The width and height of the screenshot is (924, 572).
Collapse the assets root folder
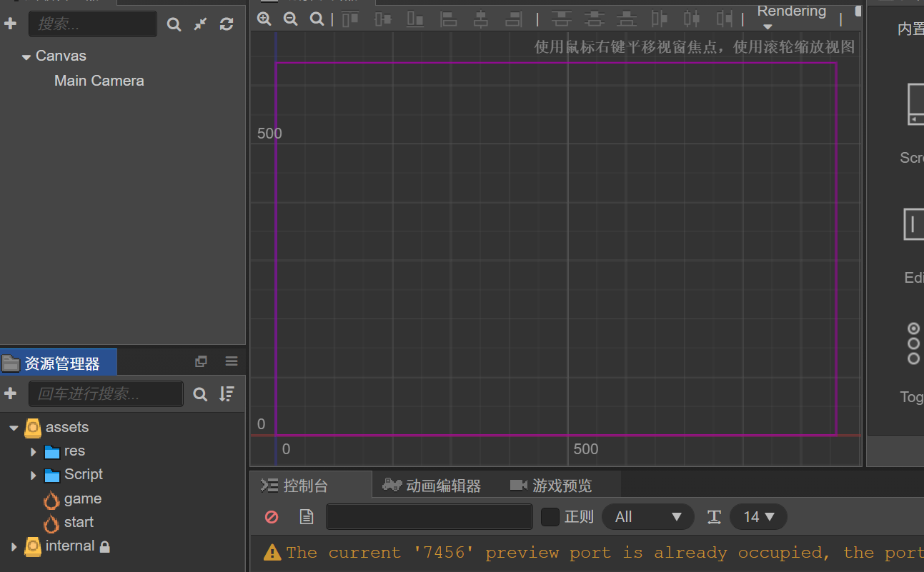point(14,428)
